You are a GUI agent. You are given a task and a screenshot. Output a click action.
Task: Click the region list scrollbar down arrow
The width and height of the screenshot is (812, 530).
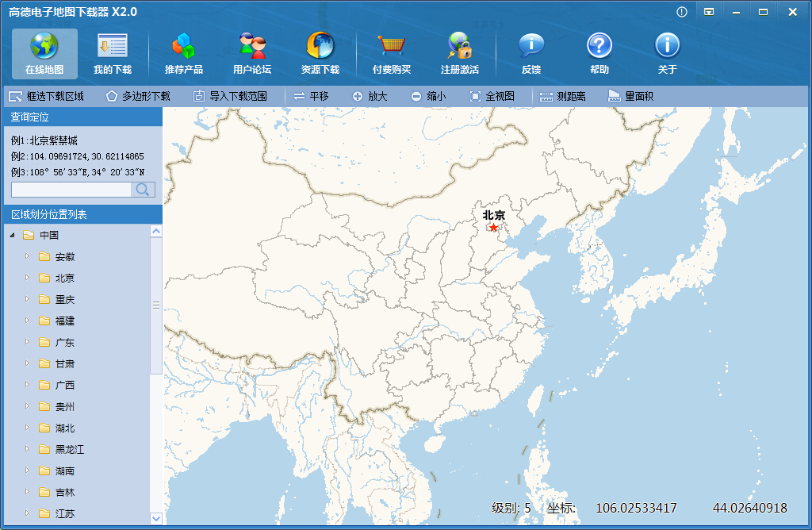[155, 518]
